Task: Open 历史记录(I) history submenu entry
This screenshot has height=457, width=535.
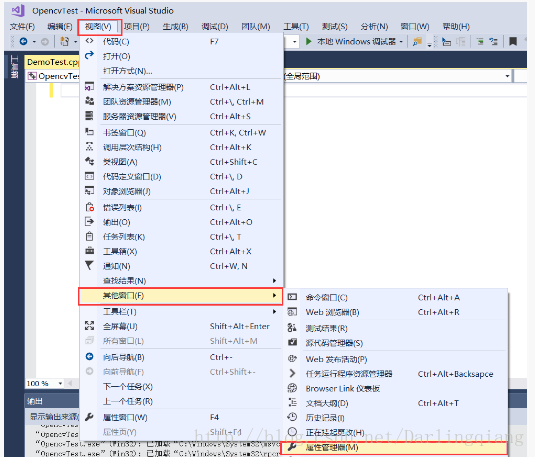Action: pyautogui.click(x=396, y=418)
